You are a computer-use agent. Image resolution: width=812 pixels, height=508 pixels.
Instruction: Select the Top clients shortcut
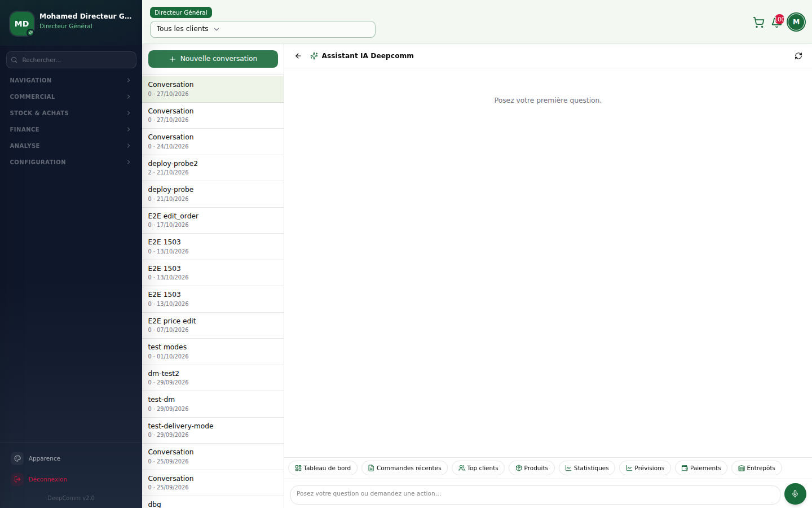click(478, 468)
